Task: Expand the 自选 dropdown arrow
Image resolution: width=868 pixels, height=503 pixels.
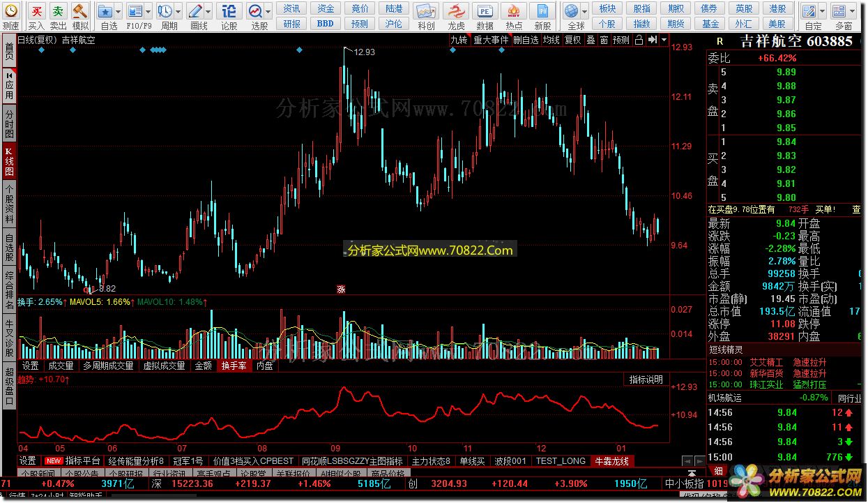Action: click(119, 11)
